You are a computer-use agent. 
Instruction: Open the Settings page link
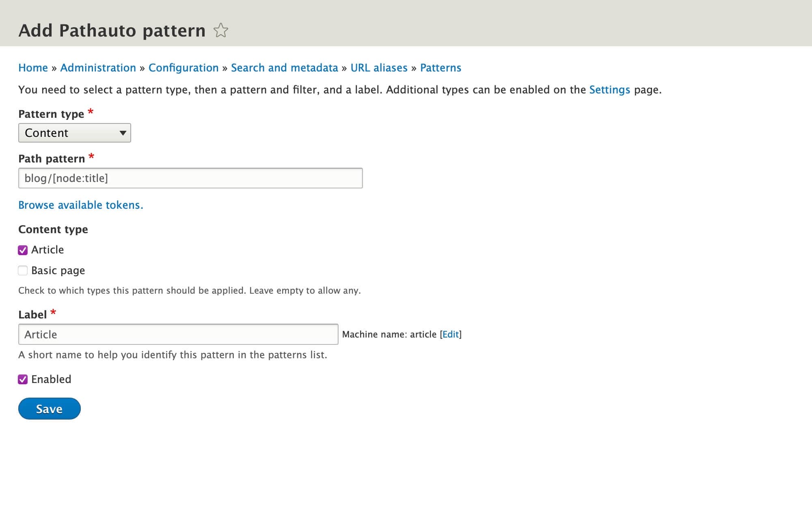(610, 90)
